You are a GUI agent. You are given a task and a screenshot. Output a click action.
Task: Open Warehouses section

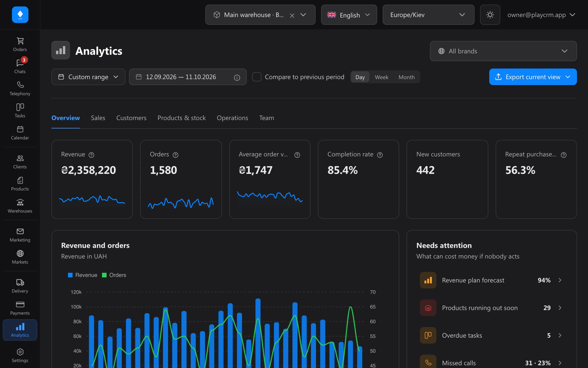click(20, 206)
